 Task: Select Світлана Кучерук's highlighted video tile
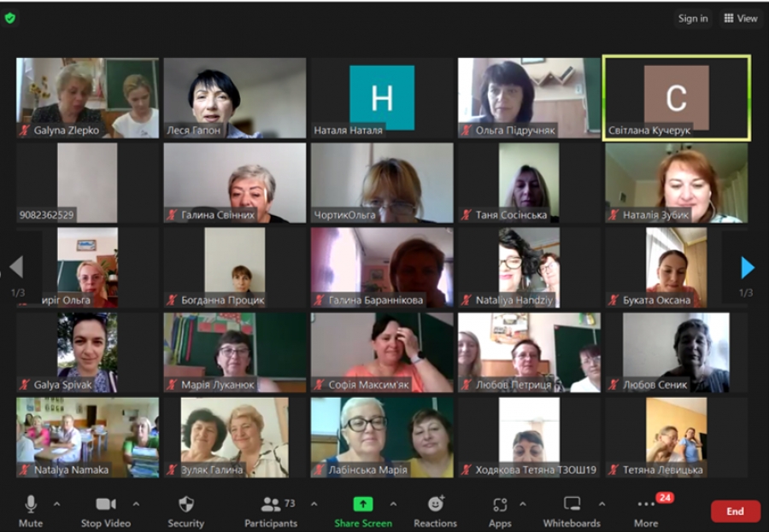tap(676, 97)
